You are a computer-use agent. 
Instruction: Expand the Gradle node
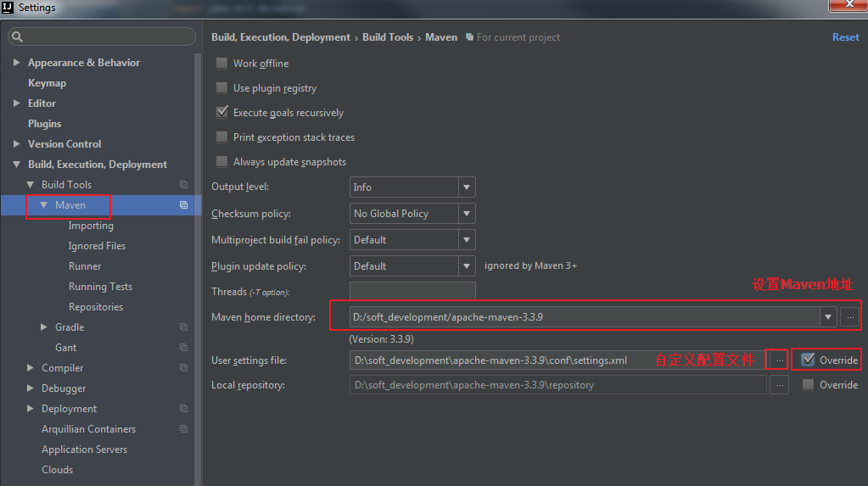coord(44,327)
